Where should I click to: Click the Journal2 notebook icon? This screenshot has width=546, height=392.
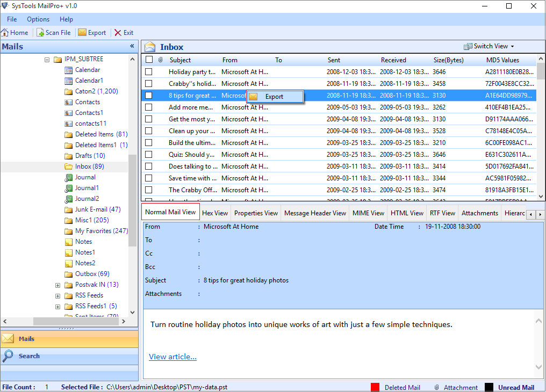tap(69, 199)
